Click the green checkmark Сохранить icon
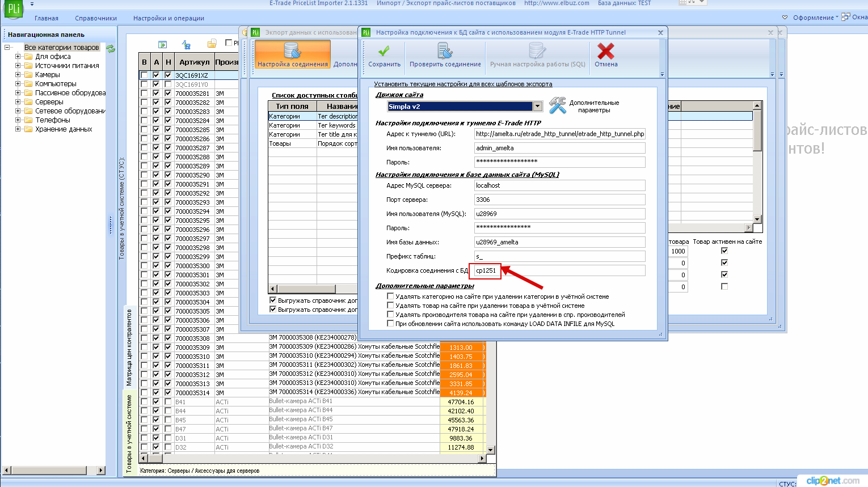 tap(384, 51)
